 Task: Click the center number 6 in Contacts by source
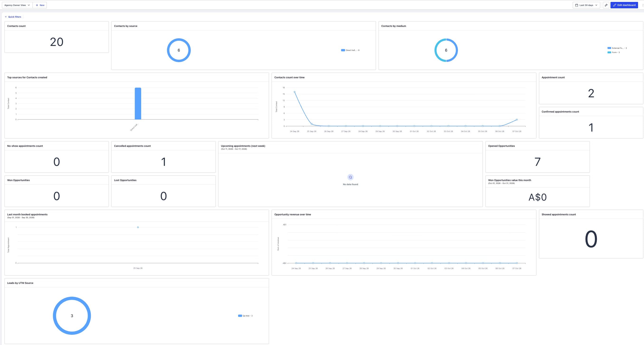pos(179,50)
